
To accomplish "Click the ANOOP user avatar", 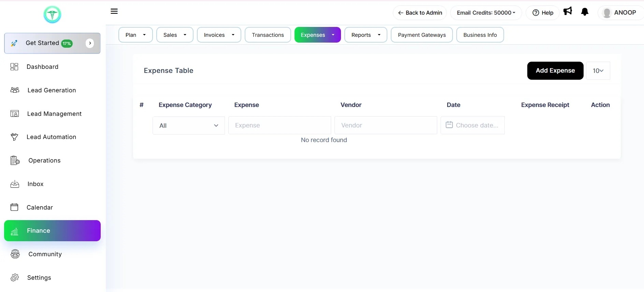I will pyautogui.click(x=607, y=13).
